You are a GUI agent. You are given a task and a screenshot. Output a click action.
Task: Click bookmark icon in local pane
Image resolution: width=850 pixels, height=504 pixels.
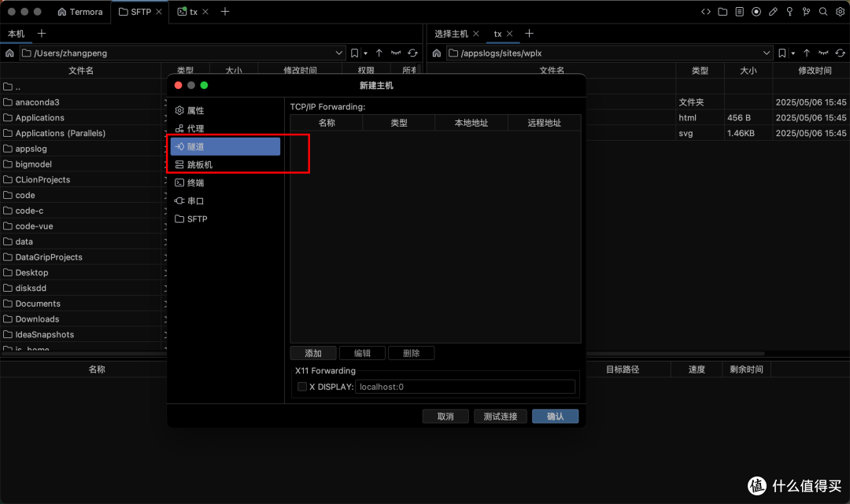coord(354,53)
